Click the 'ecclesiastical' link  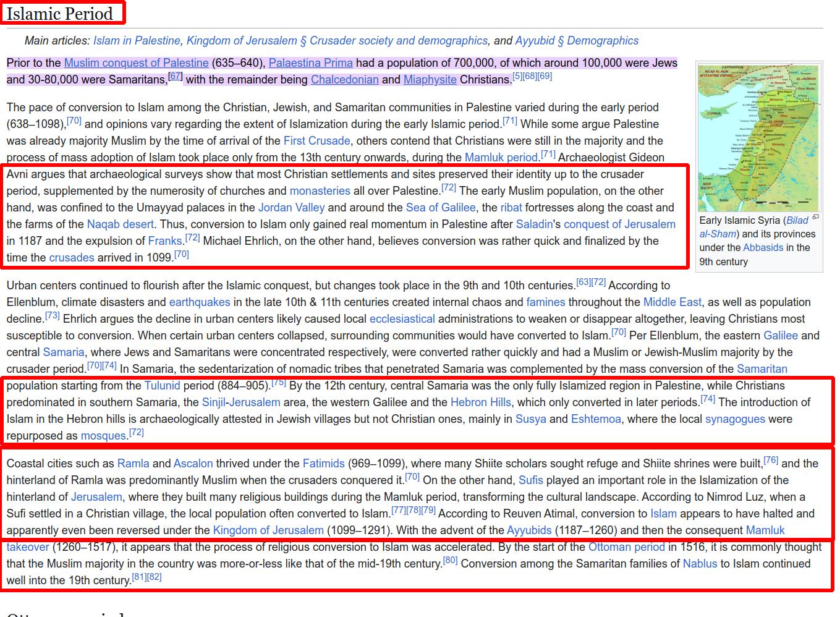pos(402,319)
